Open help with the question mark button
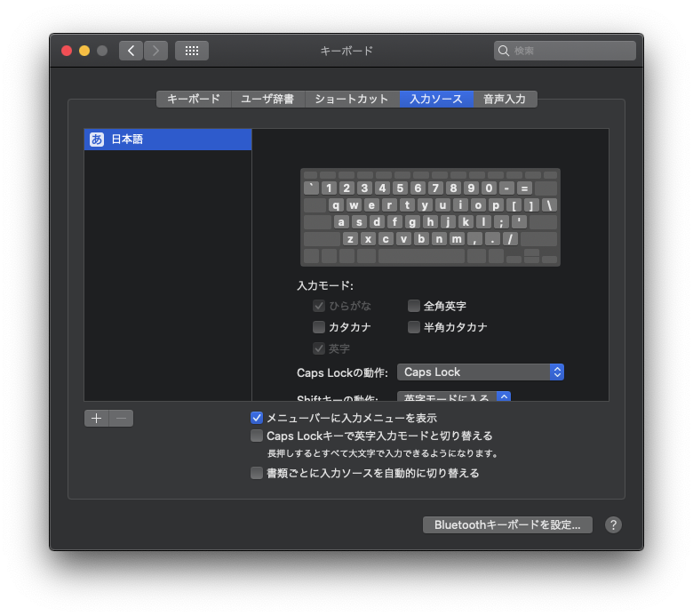Screen dimensions: 693x616 (x=613, y=525)
